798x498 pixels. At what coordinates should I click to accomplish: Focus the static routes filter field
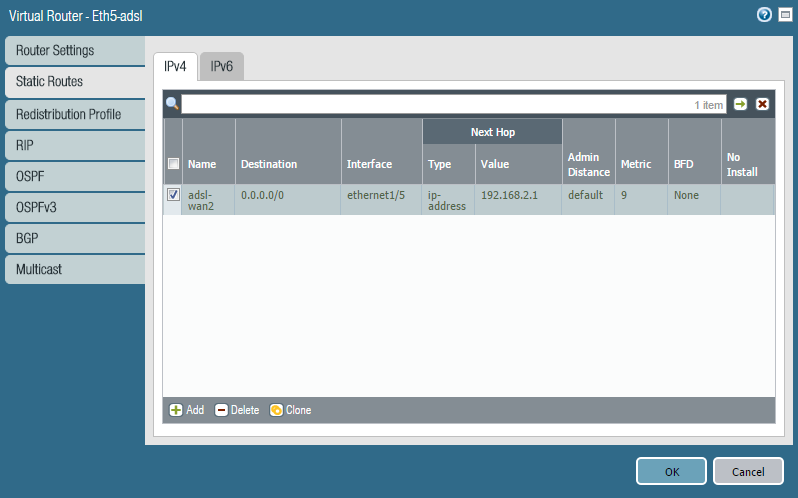(x=453, y=104)
